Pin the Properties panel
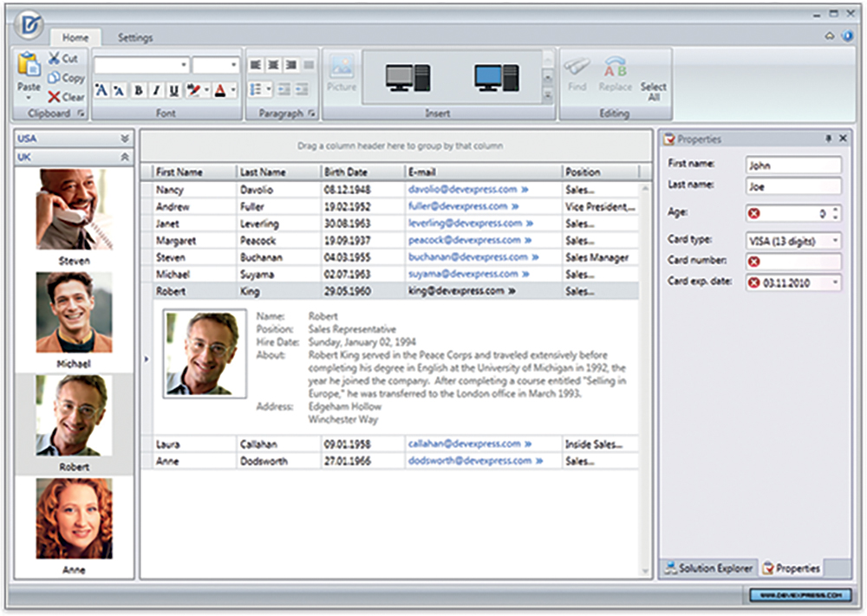867x616 pixels. pyautogui.click(x=828, y=139)
